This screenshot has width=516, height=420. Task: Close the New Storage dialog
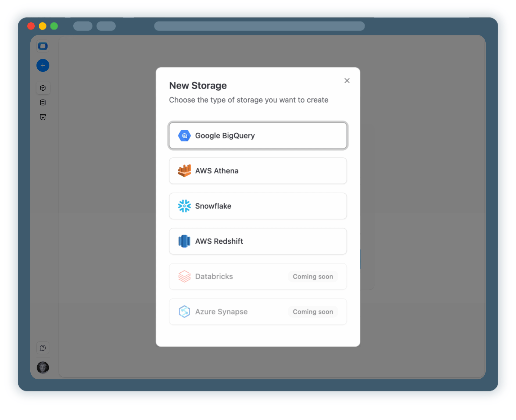[x=347, y=80]
